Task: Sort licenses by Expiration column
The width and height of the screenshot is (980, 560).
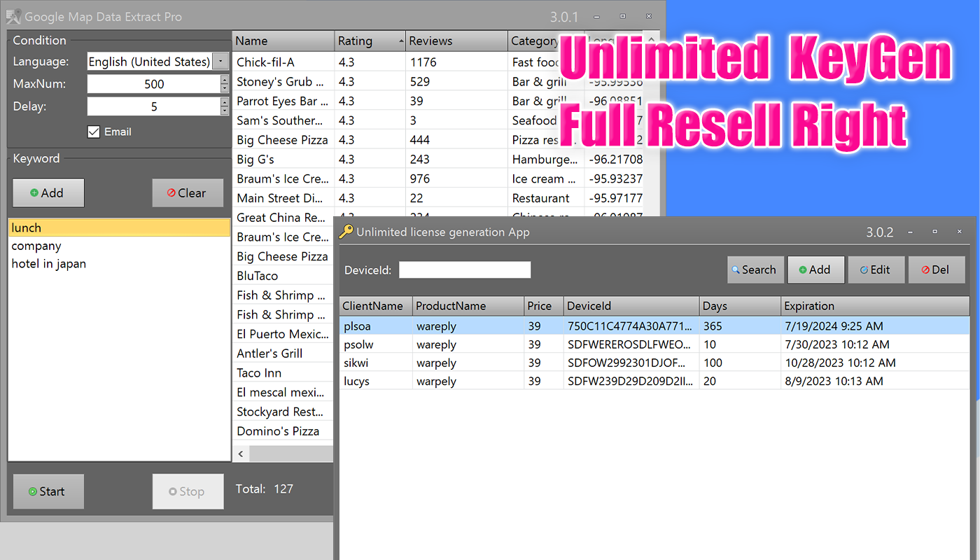Action: [875, 306]
